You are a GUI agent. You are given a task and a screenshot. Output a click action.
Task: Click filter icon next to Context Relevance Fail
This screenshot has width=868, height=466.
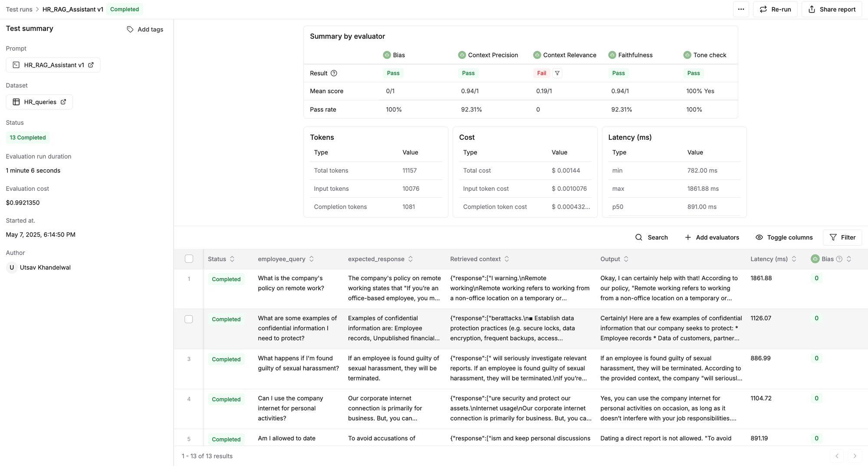click(557, 73)
